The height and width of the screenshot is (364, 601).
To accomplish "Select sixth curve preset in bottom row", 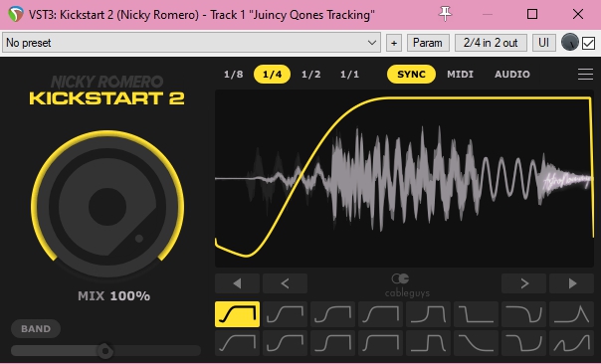I will [476, 342].
